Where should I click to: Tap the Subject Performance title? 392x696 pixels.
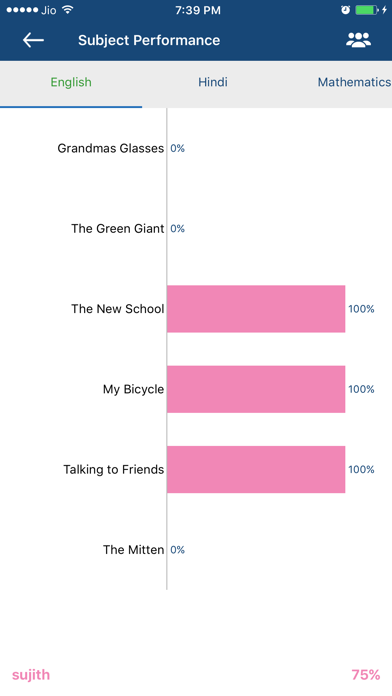click(x=149, y=40)
